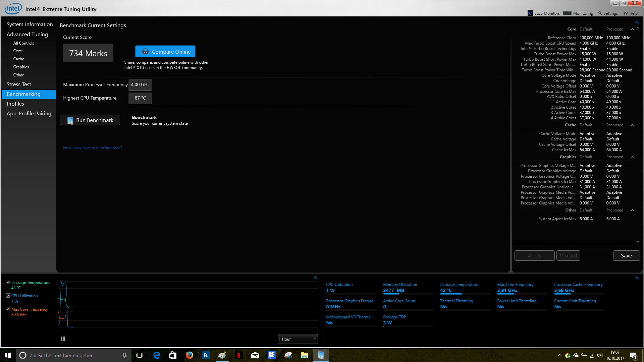
Task: Open 'How is my system benchmarked?' link
Action: pos(93,148)
